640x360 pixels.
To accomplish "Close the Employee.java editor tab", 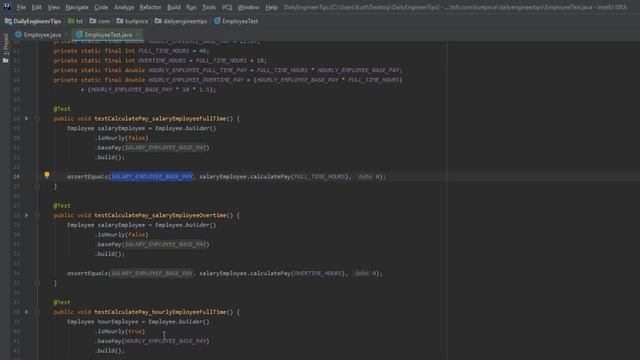I will click(x=66, y=35).
